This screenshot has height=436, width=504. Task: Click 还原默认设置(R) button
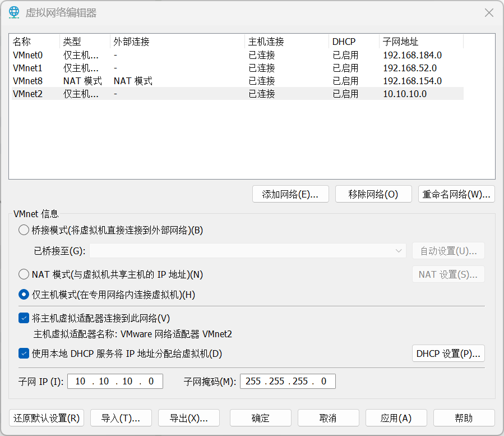[47, 418]
